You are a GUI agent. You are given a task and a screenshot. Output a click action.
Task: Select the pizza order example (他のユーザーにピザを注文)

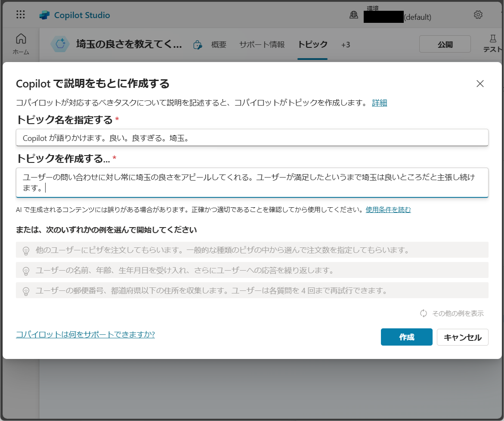click(252, 250)
